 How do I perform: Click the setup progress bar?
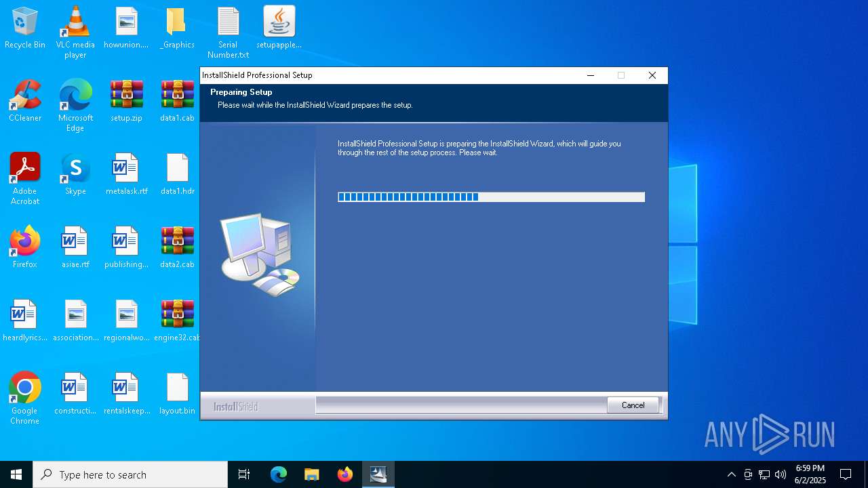491,197
